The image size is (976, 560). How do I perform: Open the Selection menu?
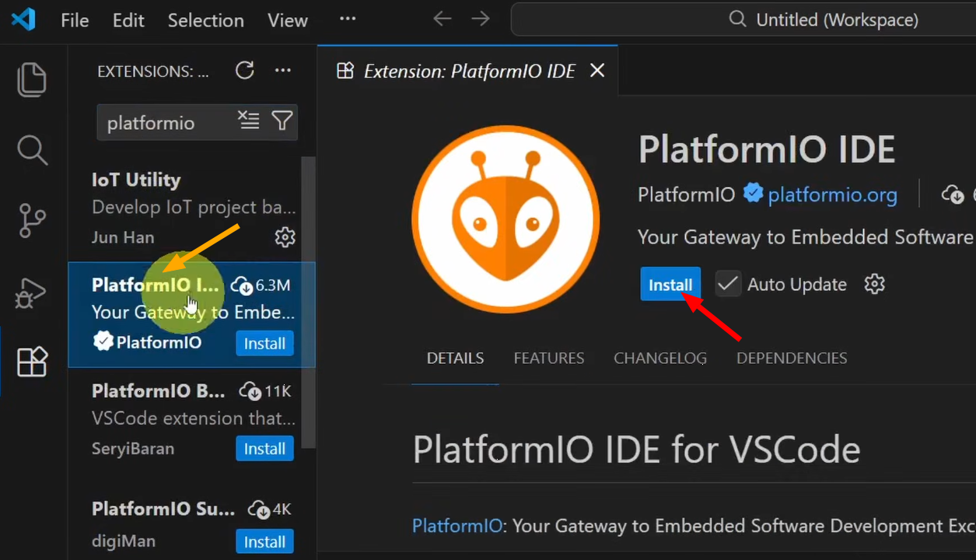(206, 20)
